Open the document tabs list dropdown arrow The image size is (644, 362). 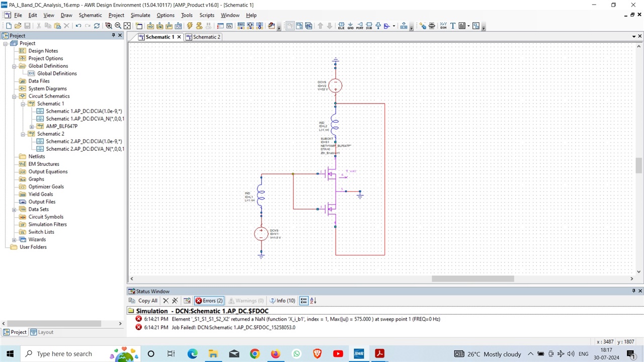tap(634, 37)
